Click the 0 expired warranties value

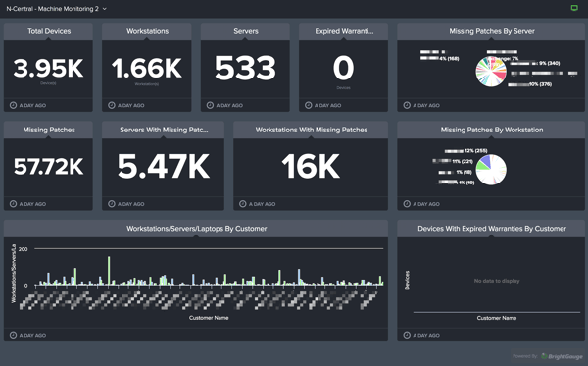(344, 68)
